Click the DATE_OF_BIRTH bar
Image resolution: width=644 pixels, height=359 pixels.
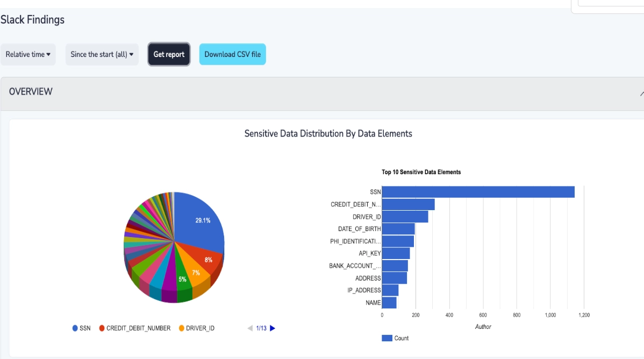(x=398, y=229)
